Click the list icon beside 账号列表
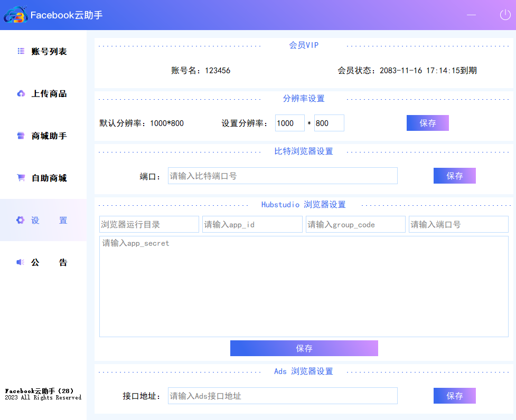Screen dimensions: 516x420 (x=21, y=51)
